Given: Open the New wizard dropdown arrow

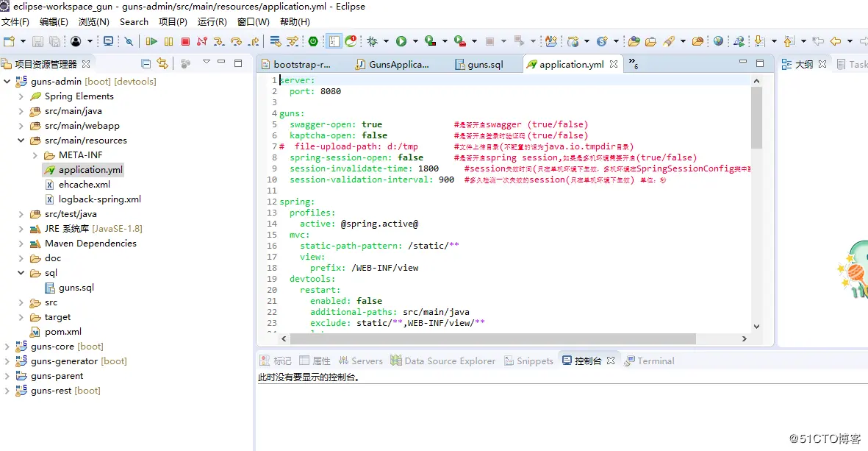Looking at the screenshot, I should tap(23, 41).
